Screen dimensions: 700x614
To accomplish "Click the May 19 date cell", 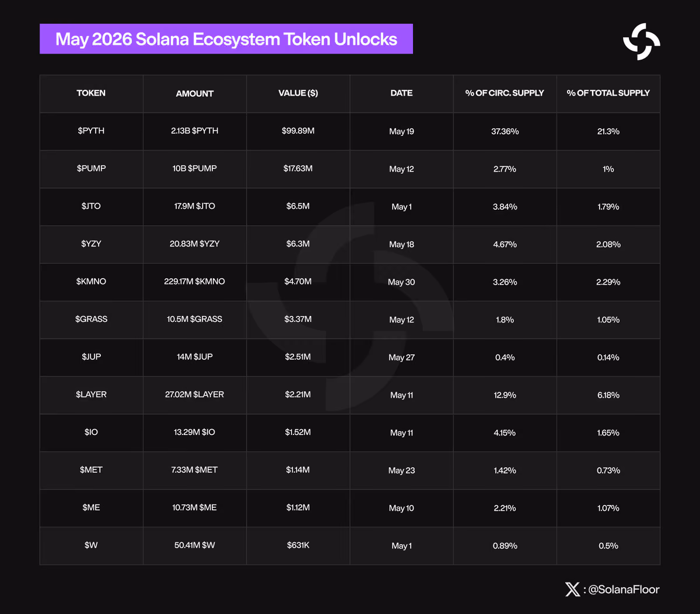I will tap(401, 131).
